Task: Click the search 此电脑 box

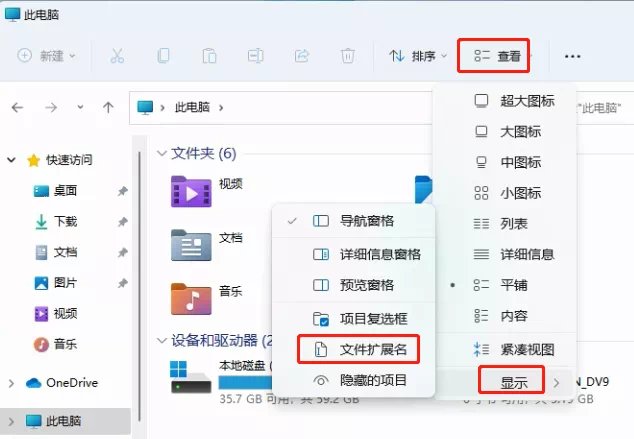Action: tap(604, 108)
